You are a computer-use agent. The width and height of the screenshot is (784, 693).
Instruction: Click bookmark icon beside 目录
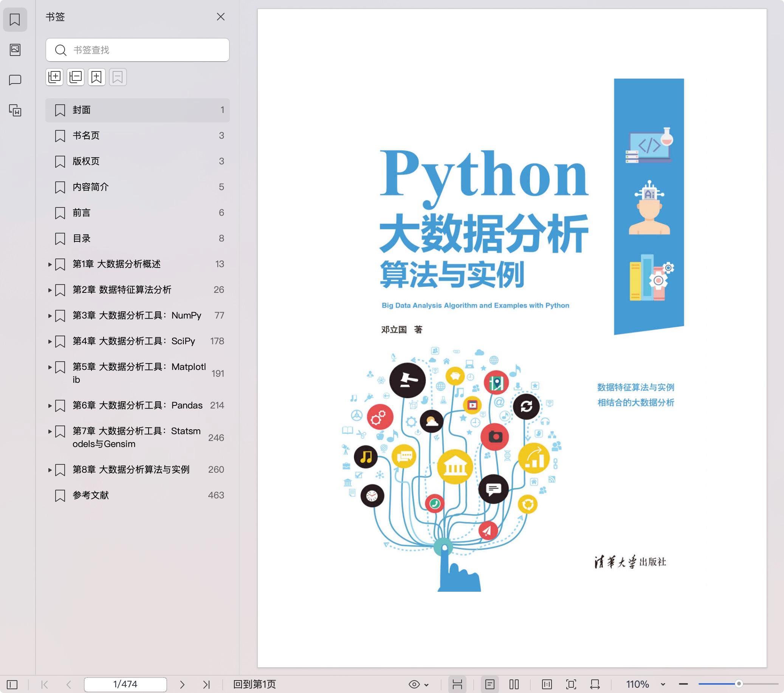click(x=60, y=238)
